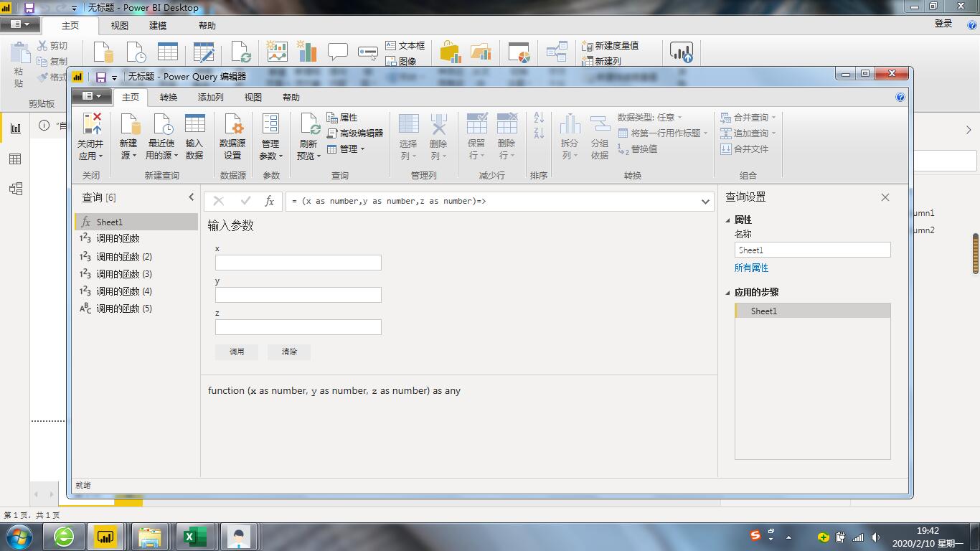Click the x parameter input field
The image size is (980, 551).
point(298,263)
